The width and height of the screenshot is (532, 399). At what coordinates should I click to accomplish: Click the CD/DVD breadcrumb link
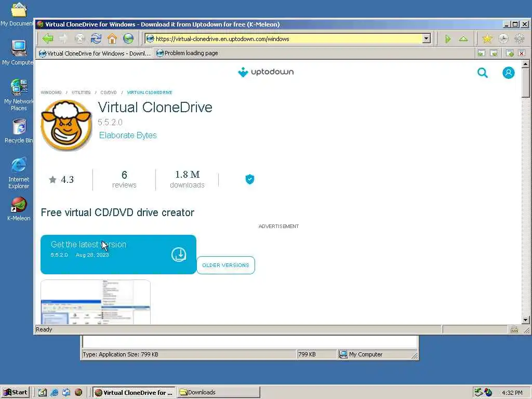tap(109, 92)
